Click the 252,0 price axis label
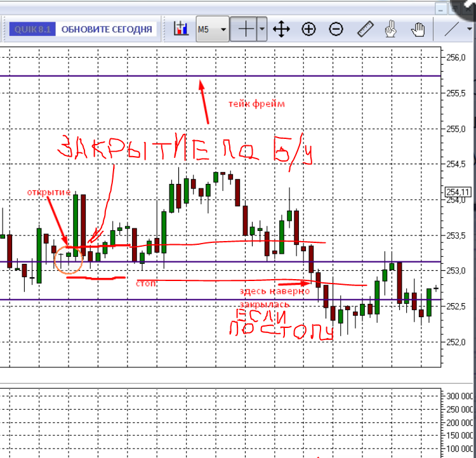The width and height of the screenshot is (476, 458). coord(456,342)
